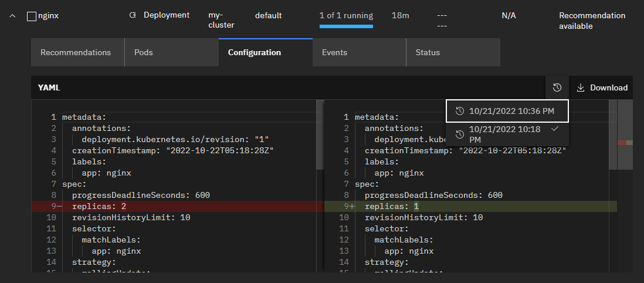The height and width of the screenshot is (283, 644).
Task: Switch to the Pods tab
Action: (144, 52)
